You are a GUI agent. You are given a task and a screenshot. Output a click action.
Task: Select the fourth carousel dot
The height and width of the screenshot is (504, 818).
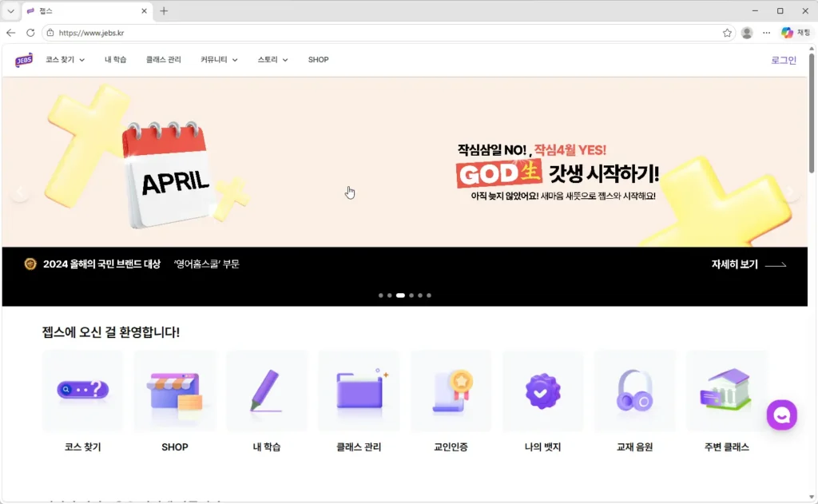tap(411, 296)
